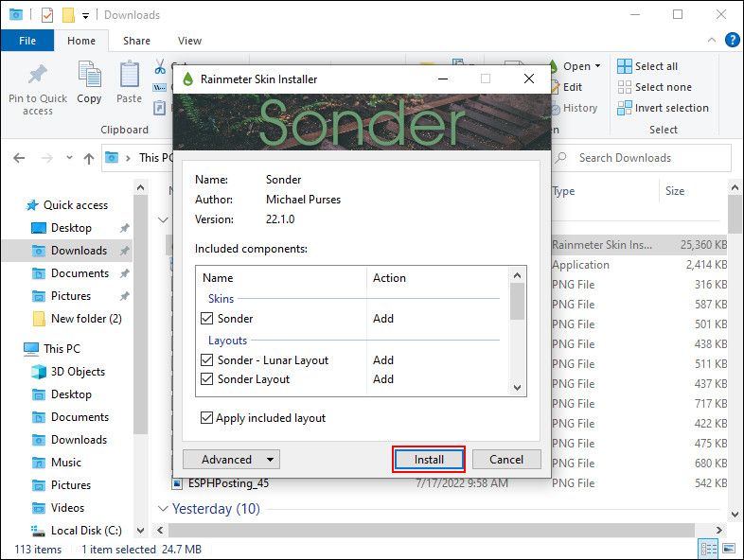Toggle Apply included layout checkbox

point(206,418)
